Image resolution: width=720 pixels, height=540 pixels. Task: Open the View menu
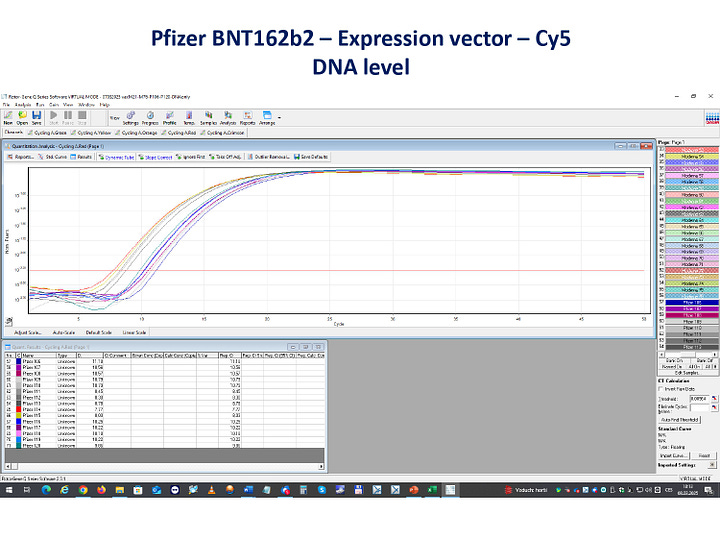coord(68,105)
